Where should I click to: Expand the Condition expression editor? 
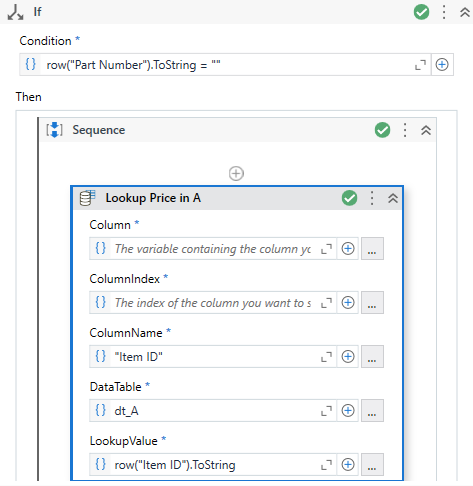click(420, 65)
